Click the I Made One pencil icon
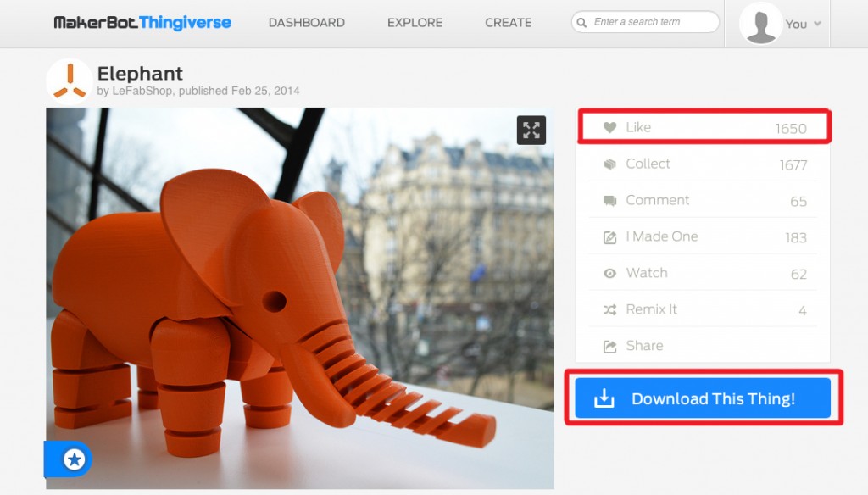868x495 pixels. point(609,237)
